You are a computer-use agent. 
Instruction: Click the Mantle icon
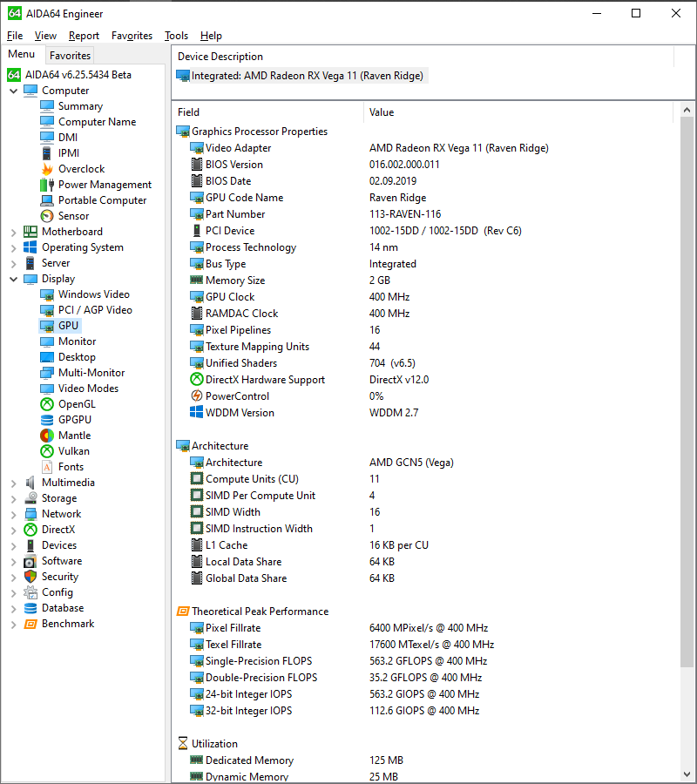(47, 436)
